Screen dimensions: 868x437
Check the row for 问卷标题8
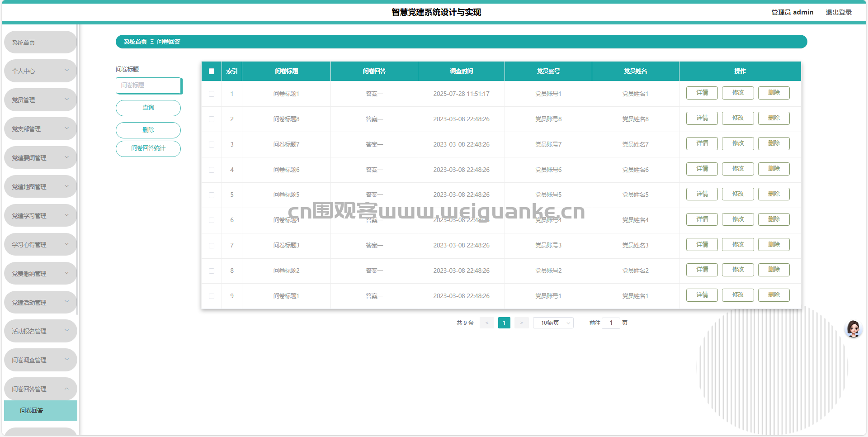[212, 119]
